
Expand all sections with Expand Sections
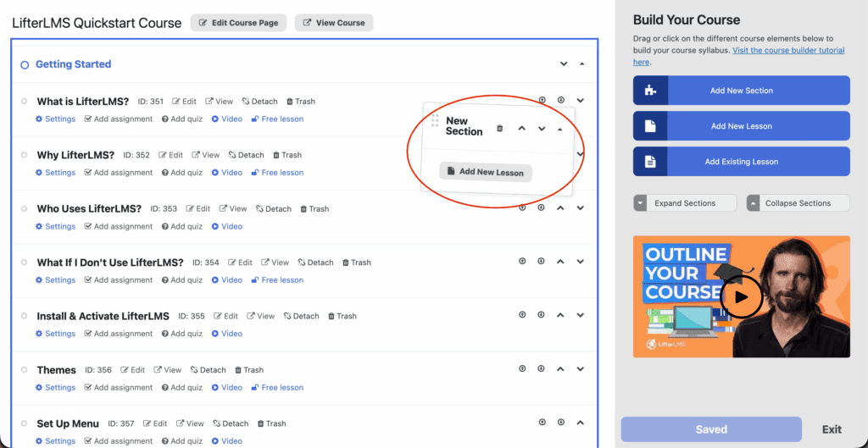point(685,203)
